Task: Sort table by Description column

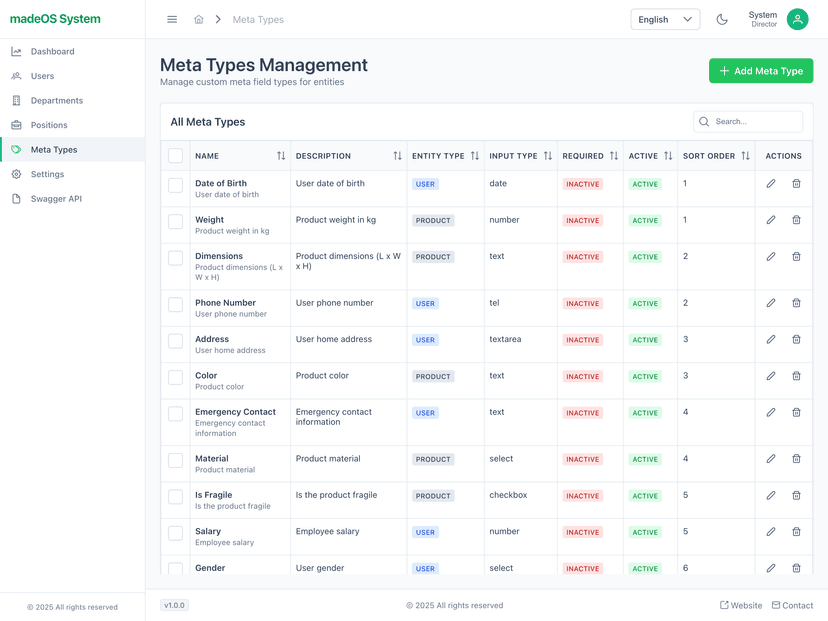Action: (x=397, y=156)
